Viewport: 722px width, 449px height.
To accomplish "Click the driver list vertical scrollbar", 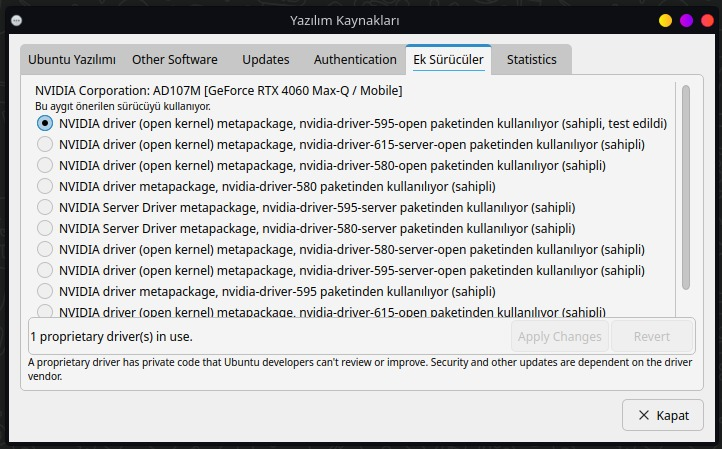I will tap(686, 187).
